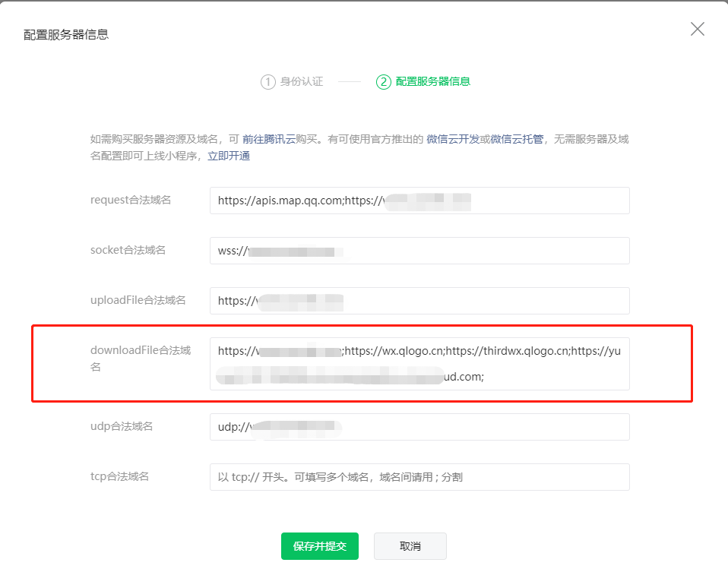Image resolution: width=728 pixels, height=572 pixels.
Task: Focus the request合法域名 input field
Action: pos(419,201)
